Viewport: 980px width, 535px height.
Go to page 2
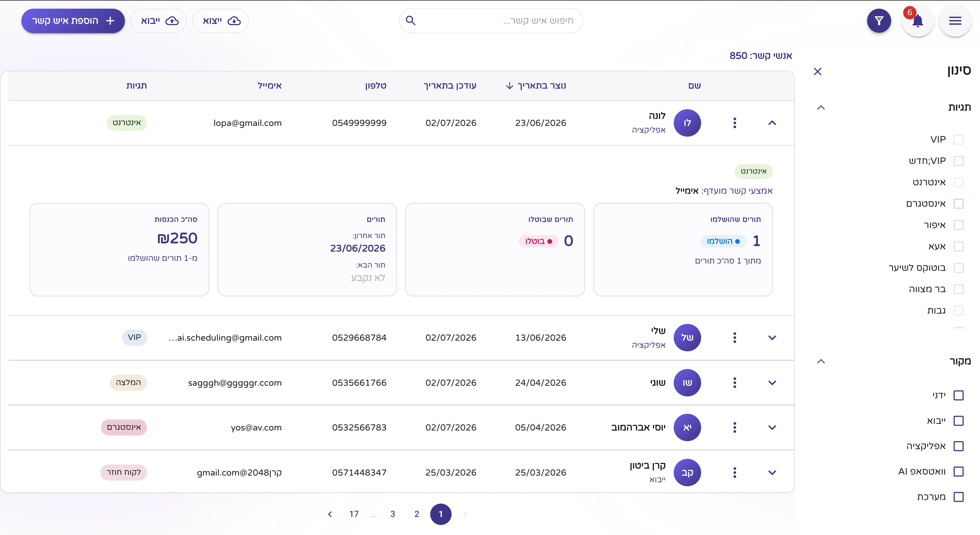(x=417, y=514)
